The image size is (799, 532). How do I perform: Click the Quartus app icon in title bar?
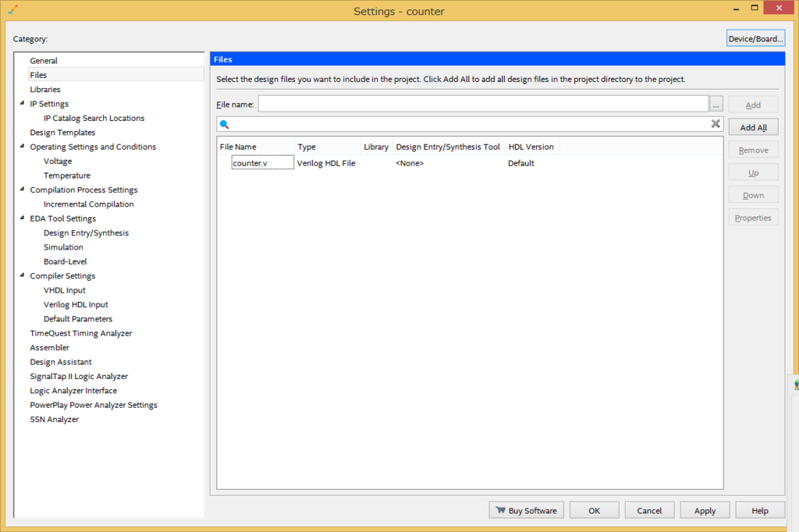coord(12,9)
